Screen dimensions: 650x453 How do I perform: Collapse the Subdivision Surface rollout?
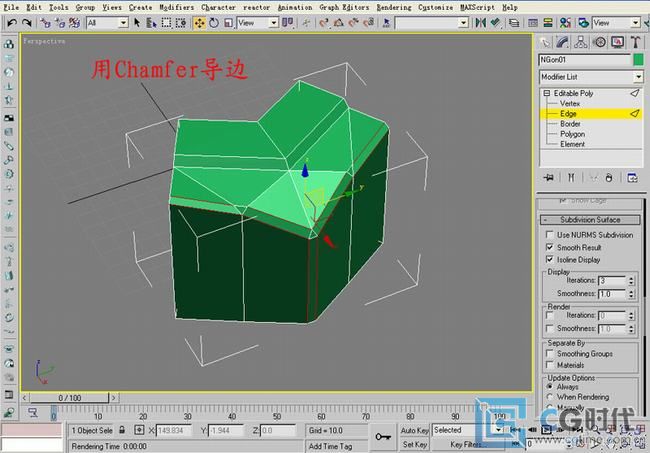tap(590, 220)
